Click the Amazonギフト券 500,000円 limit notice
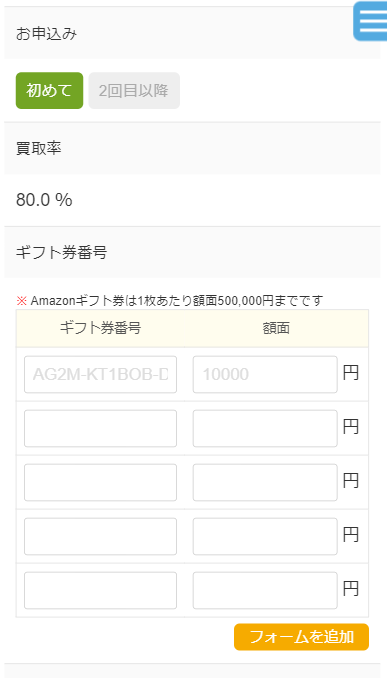 (x=170, y=300)
